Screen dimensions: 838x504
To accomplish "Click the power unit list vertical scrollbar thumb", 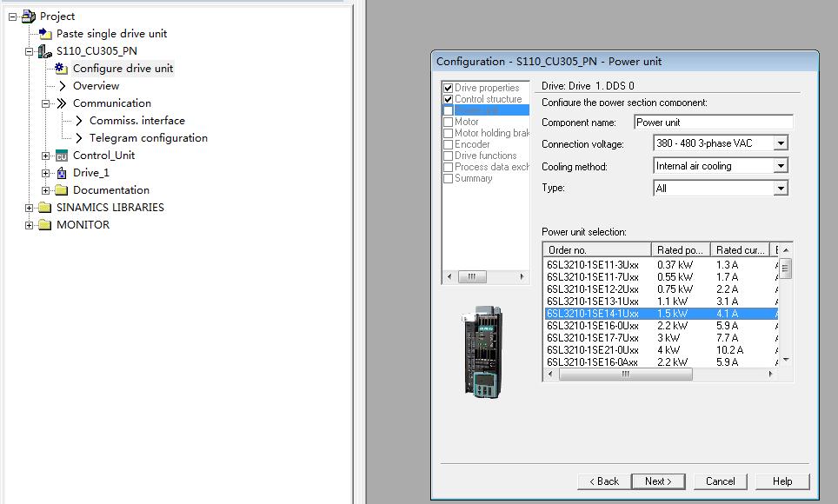I will pos(785,269).
